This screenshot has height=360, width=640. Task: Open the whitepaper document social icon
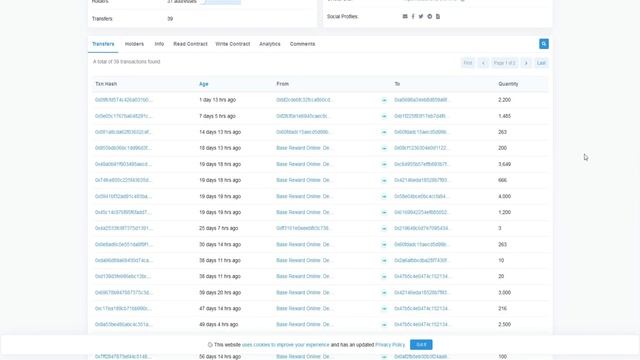(438, 16)
